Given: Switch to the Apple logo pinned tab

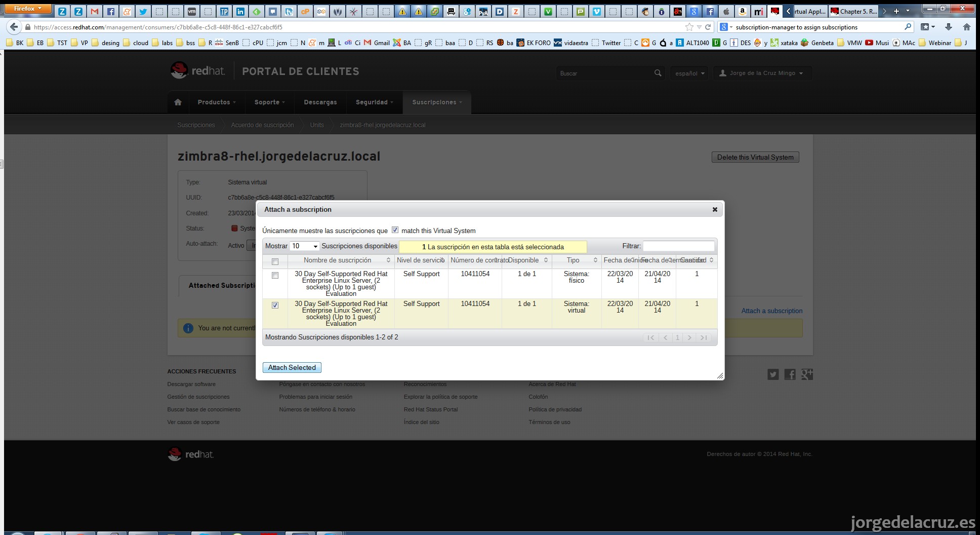Looking at the screenshot, I should pos(726,11).
